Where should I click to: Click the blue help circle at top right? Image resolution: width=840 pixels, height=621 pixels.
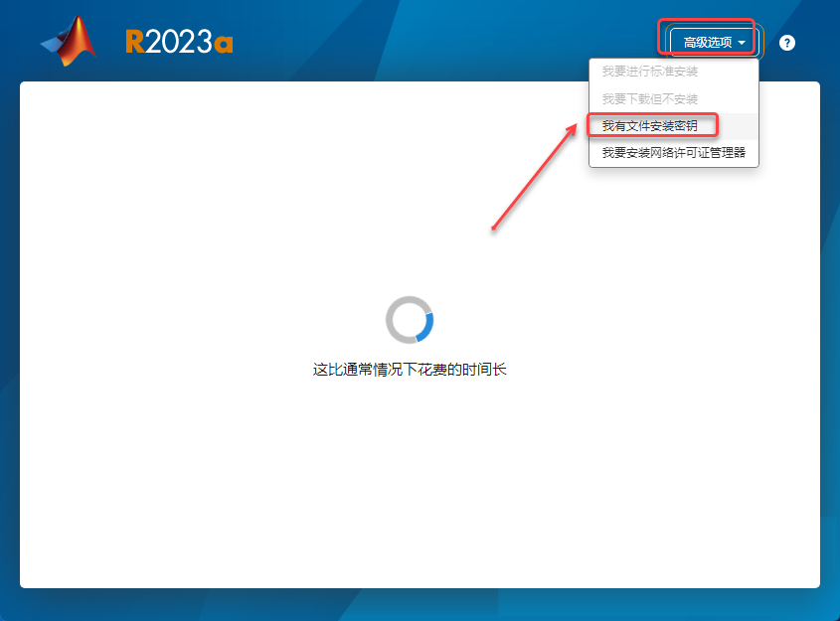point(787,42)
